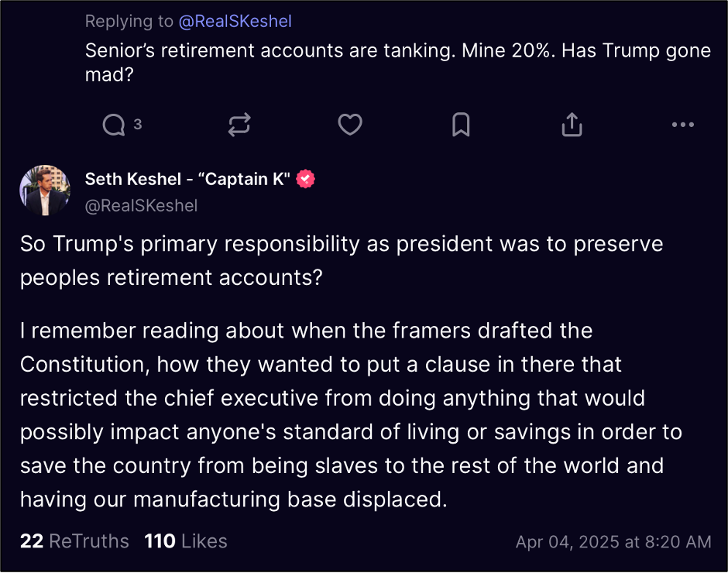Screen dimensions: 728x573
Task: Click the Apr 04, 2025 timestamp
Action: coord(613,542)
